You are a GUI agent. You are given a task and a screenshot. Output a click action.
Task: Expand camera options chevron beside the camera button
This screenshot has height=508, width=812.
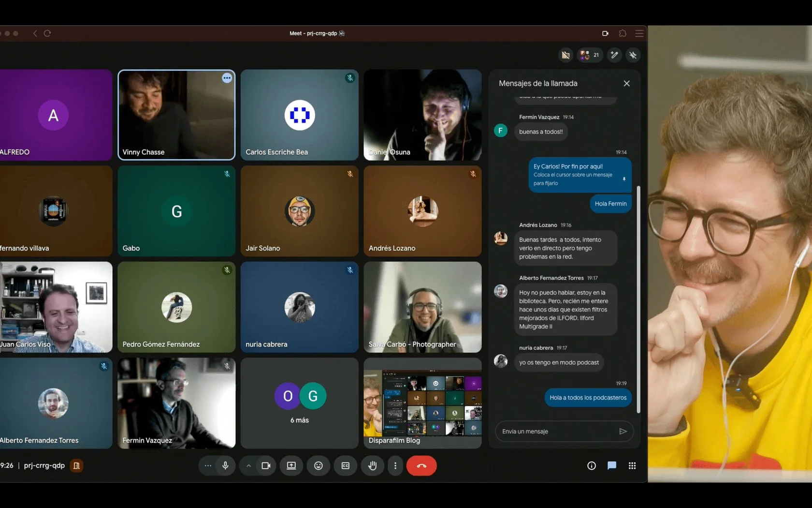pyautogui.click(x=248, y=465)
